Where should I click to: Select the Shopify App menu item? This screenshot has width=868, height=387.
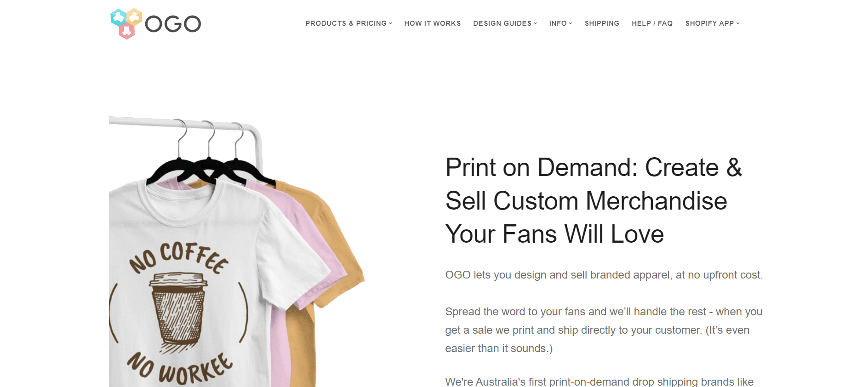coord(709,23)
